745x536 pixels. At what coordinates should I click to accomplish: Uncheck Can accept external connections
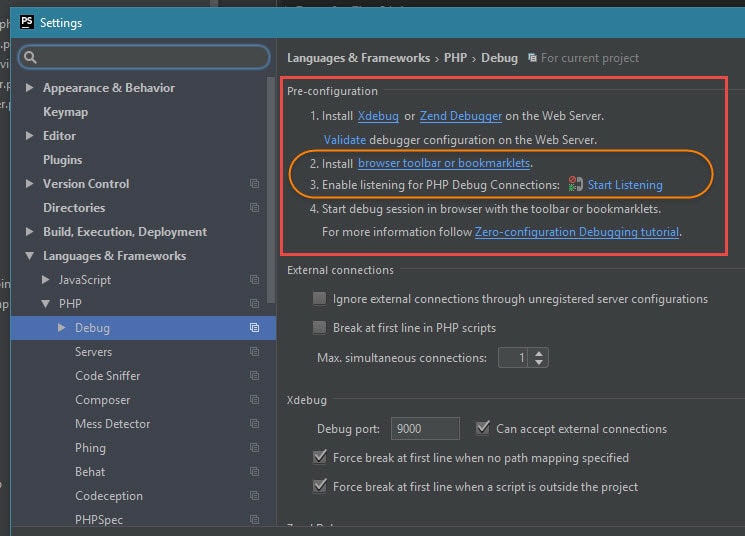[x=483, y=428]
